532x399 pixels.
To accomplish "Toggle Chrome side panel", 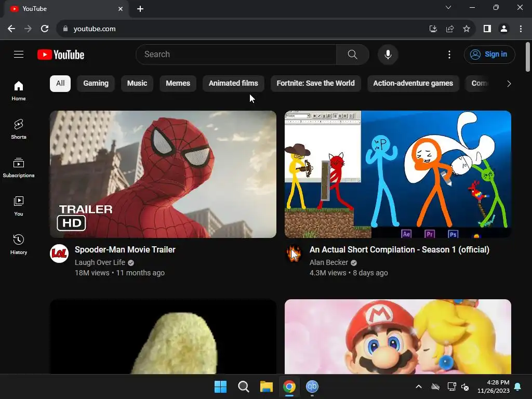I will point(487,29).
